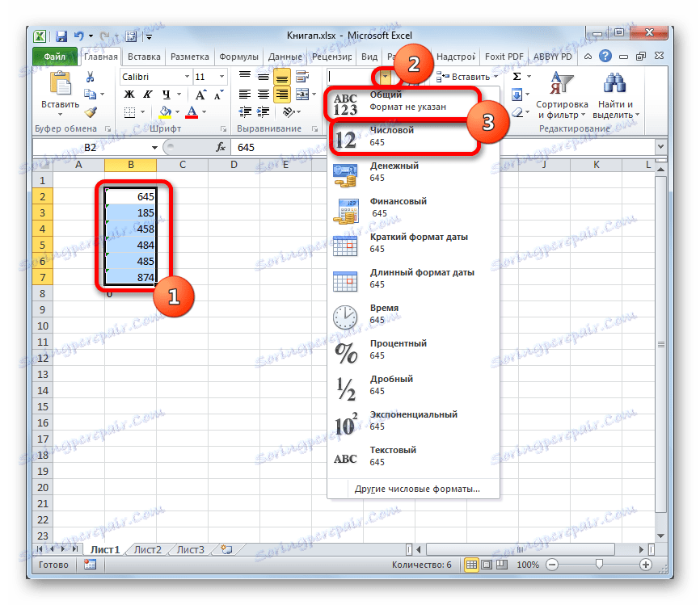Switch to the Вставка ribbon tab
The image size is (700, 605).
(144, 57)
